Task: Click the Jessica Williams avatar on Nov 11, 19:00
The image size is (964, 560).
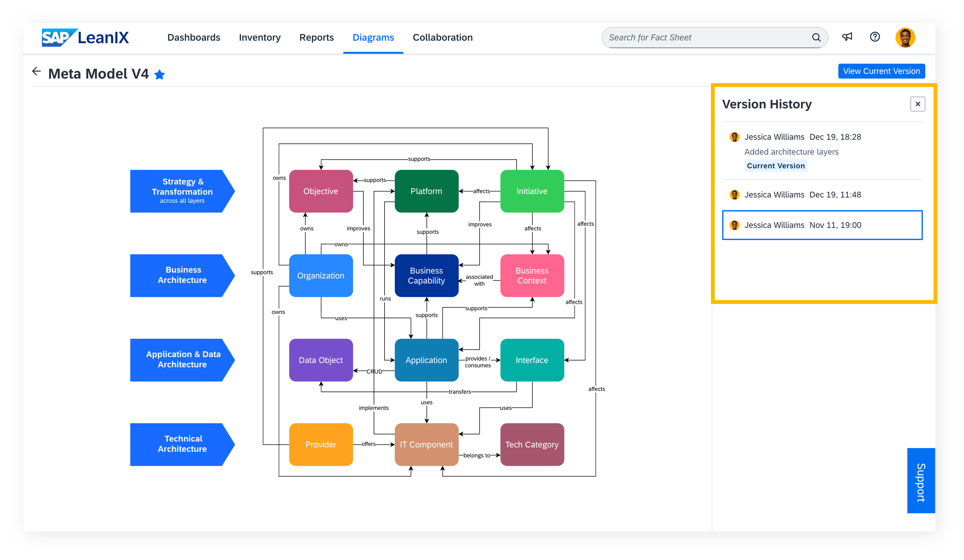Action: click(x=734, y=225)
